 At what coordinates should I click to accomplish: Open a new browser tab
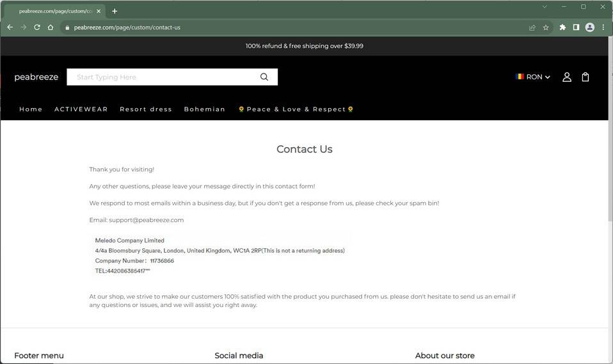pos(115,11)
